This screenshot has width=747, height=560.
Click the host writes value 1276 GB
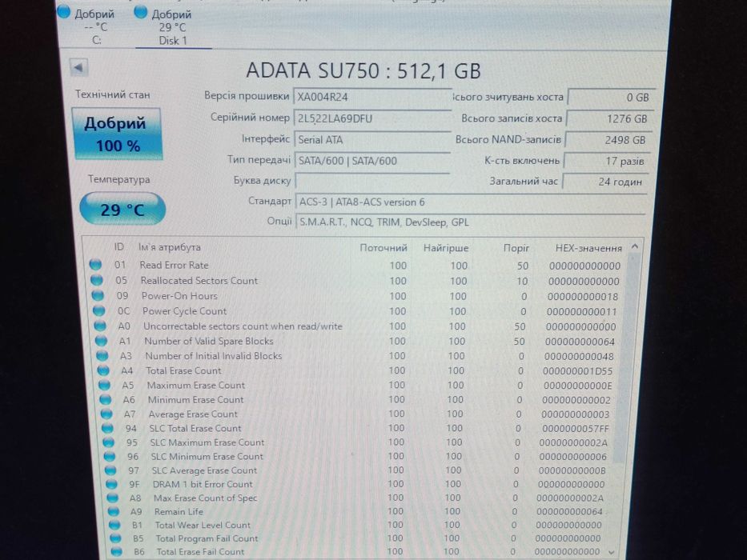pyautogui.click(x=609, y=118)
